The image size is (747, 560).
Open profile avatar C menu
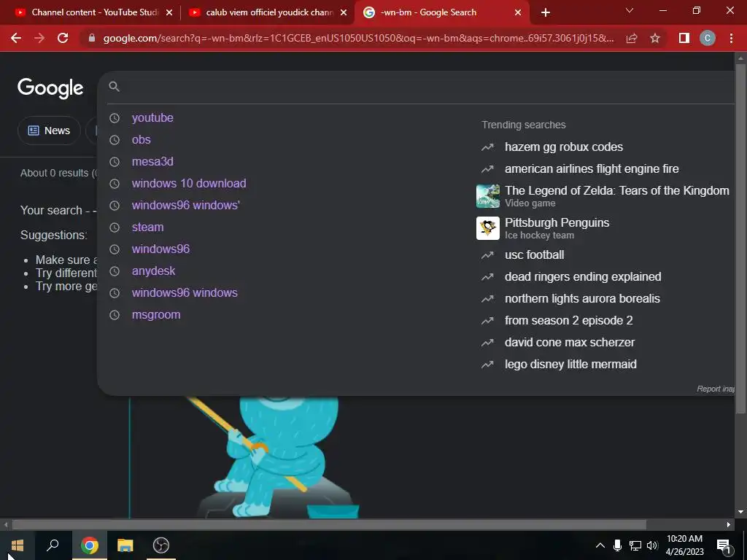tap(708, 38)
